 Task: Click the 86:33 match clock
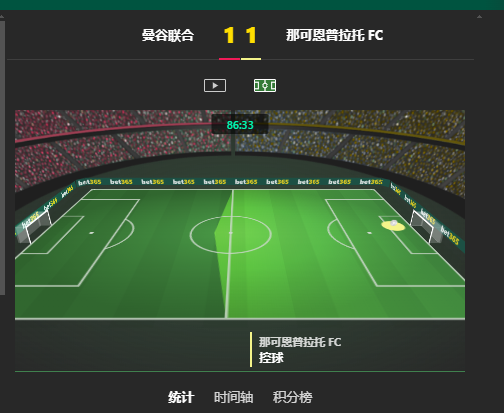pos(240,125)
